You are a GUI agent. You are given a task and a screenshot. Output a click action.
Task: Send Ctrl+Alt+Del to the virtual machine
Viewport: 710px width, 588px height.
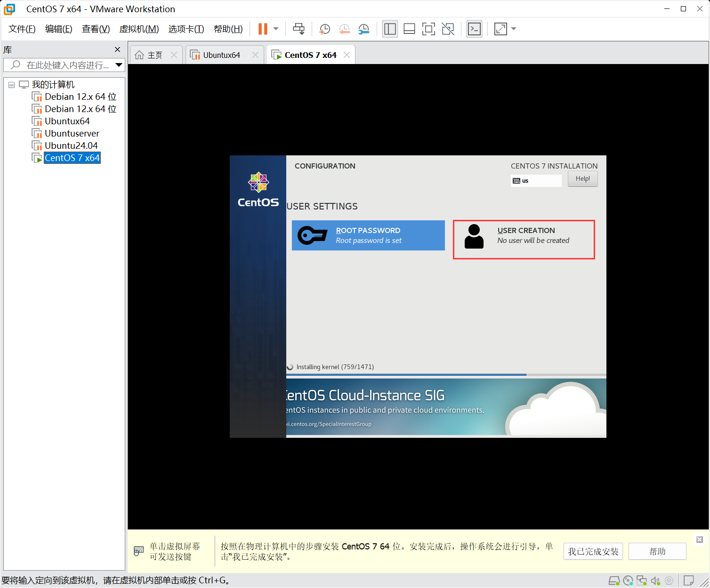tap(299, 29)
